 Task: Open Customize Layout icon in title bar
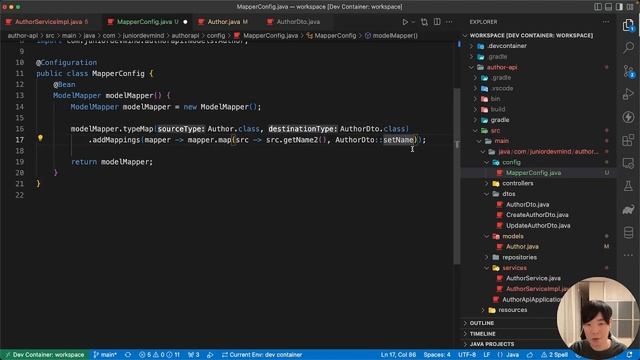click(630, 7)
